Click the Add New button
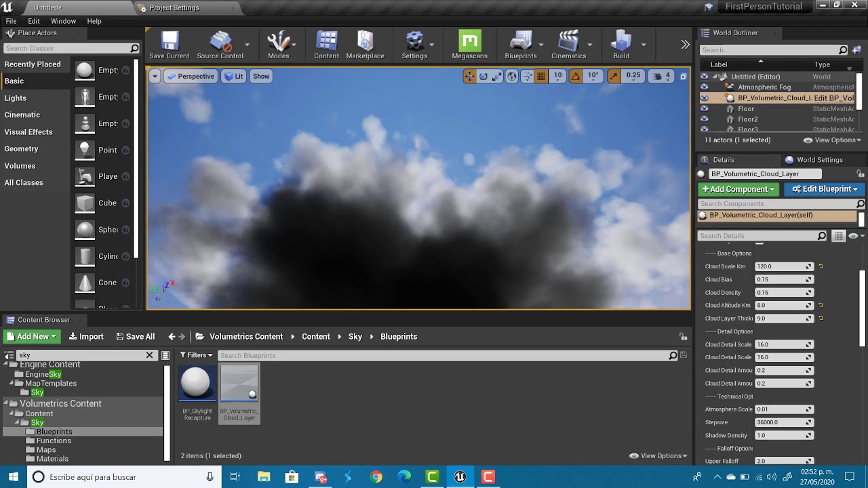Image resolution: width=868 pixels, height=488 pixels. click(33, 336)
